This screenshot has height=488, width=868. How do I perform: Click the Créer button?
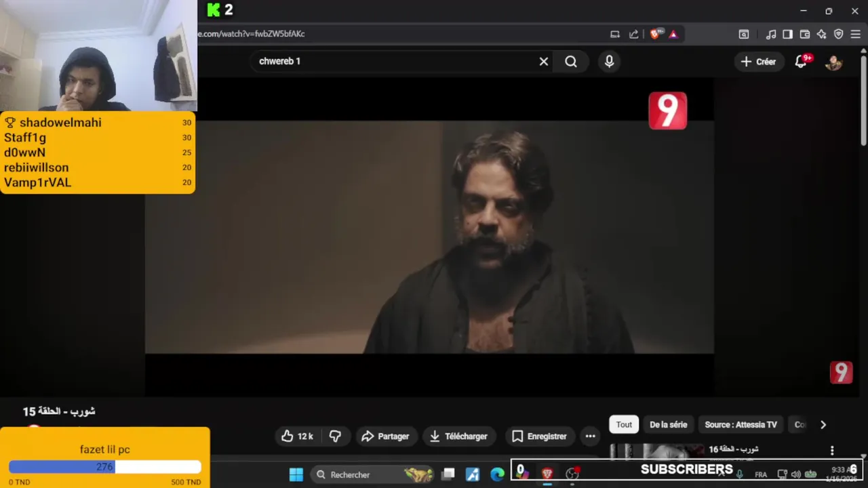click(x=758, y=62)
